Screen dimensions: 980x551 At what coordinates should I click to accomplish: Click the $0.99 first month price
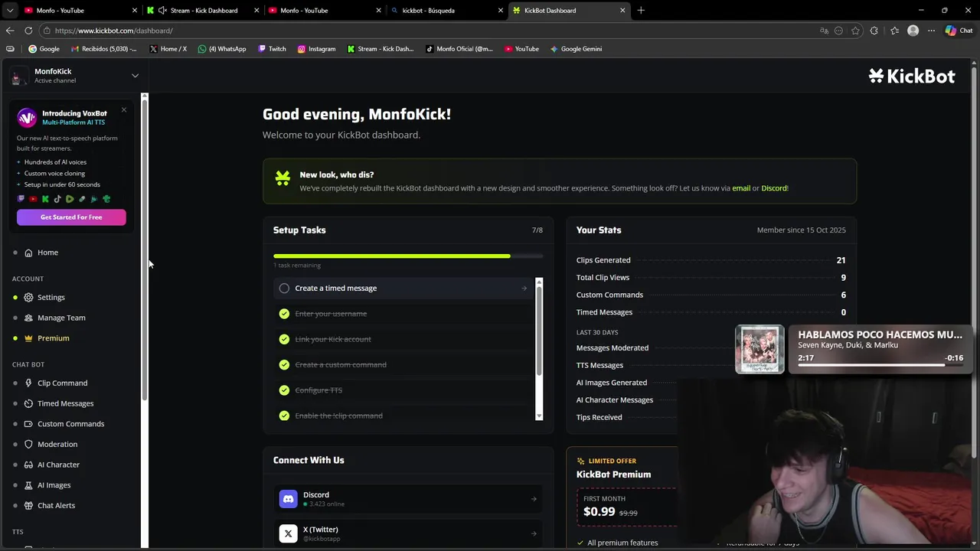tap(599, 512)
